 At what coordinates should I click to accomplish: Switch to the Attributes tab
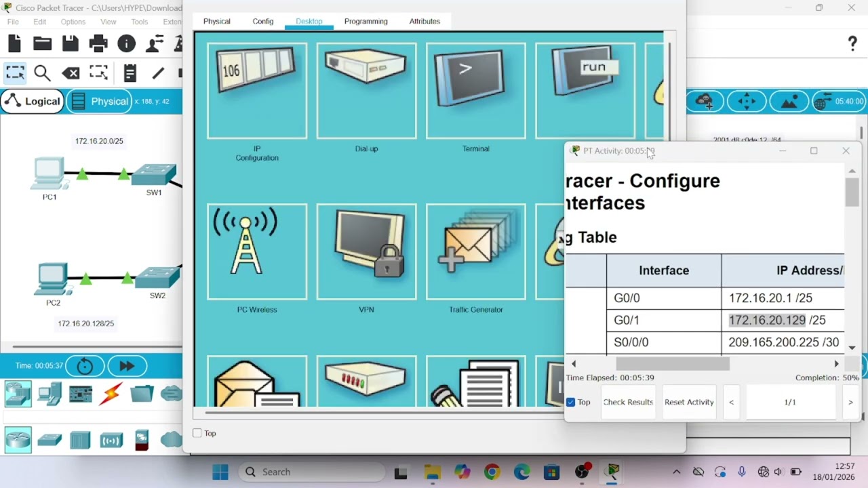click(x=425, y=21)
